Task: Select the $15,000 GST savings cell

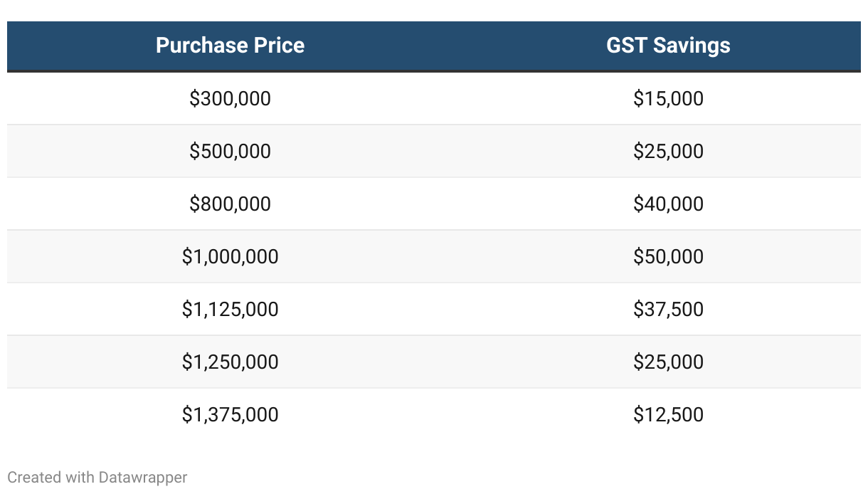Action: [x=668, y=98]
